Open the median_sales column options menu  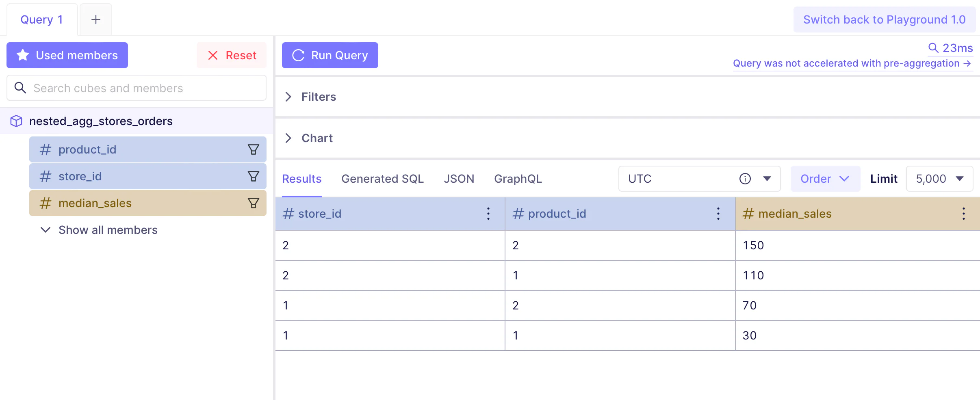(963, 214)
